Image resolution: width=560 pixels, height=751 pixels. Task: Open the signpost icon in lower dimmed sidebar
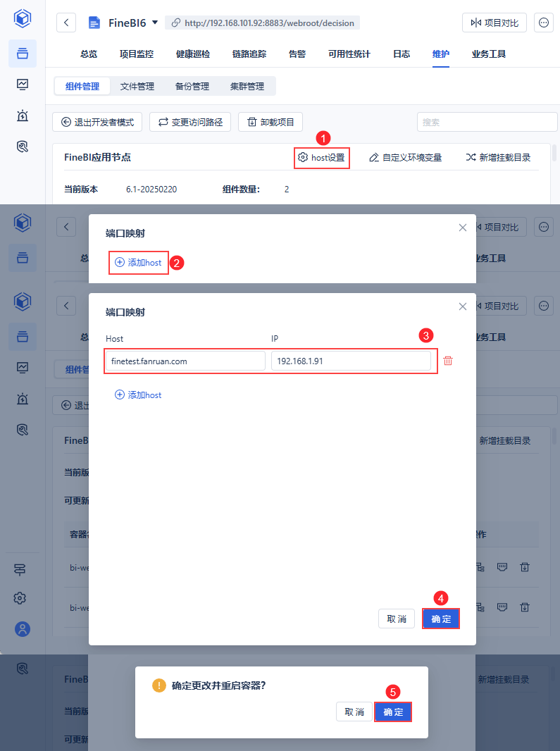20,569
